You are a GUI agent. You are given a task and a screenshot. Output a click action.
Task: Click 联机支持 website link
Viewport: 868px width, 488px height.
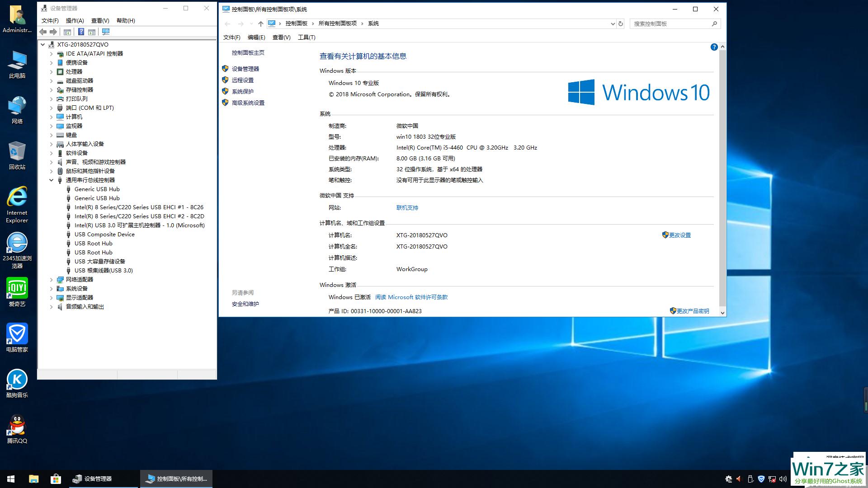[x=407, y=208]
